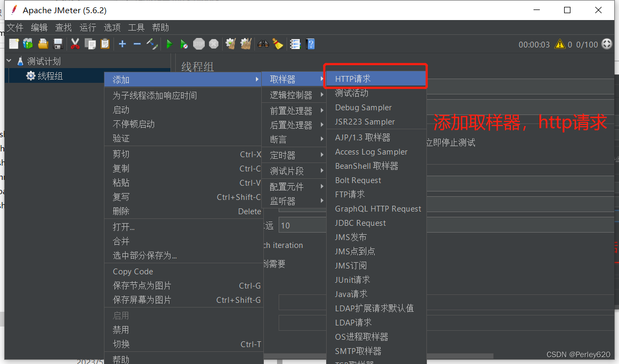Click the remote engines globe icon

coord(607,44)
